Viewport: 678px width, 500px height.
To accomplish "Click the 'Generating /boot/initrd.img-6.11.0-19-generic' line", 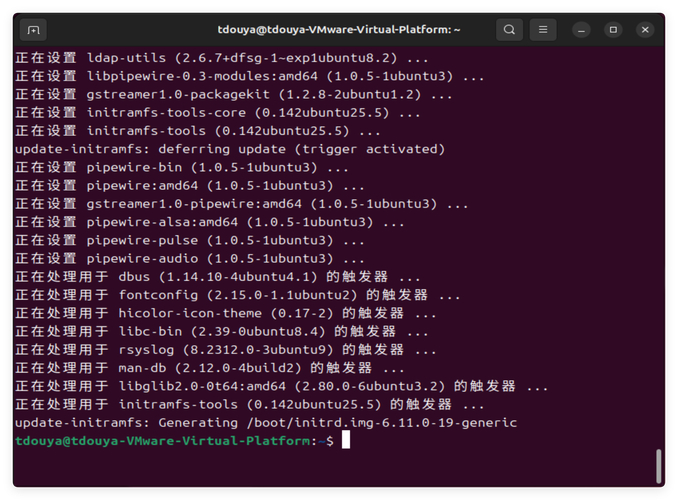I will [x=266, y=423].
